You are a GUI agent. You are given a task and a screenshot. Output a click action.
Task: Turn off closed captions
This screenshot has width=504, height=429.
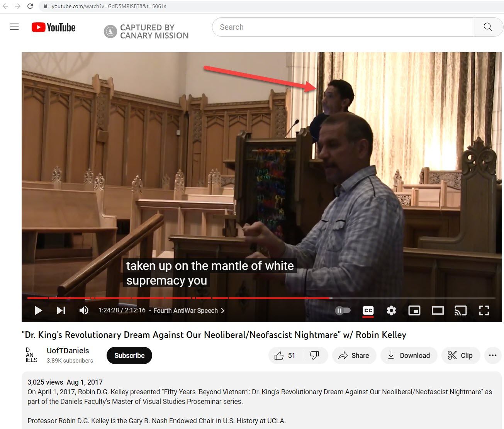point(368,310)
